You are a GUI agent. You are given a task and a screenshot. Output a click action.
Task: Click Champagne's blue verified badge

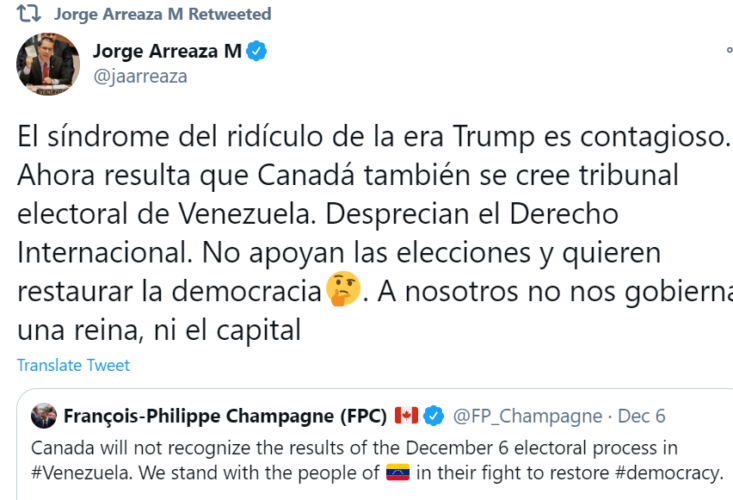(434, 415)
